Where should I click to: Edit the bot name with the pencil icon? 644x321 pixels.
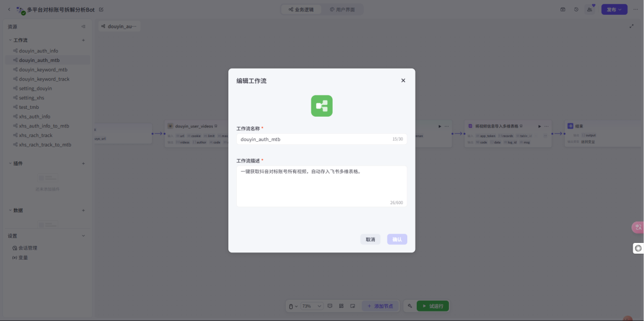[x=101, y=10]
